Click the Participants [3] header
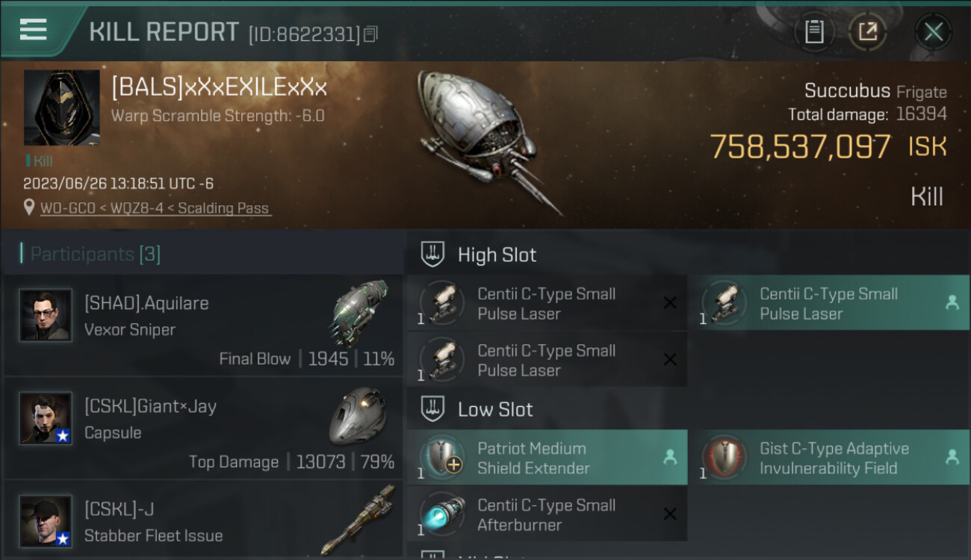This screenshot has height=560, width=971. [95, 254]
